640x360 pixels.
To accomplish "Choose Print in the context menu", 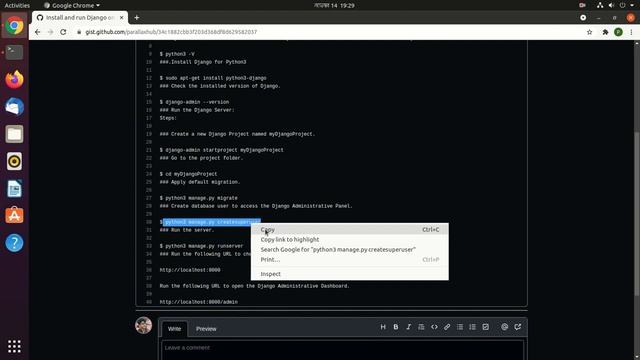I will tap(350, 260).
